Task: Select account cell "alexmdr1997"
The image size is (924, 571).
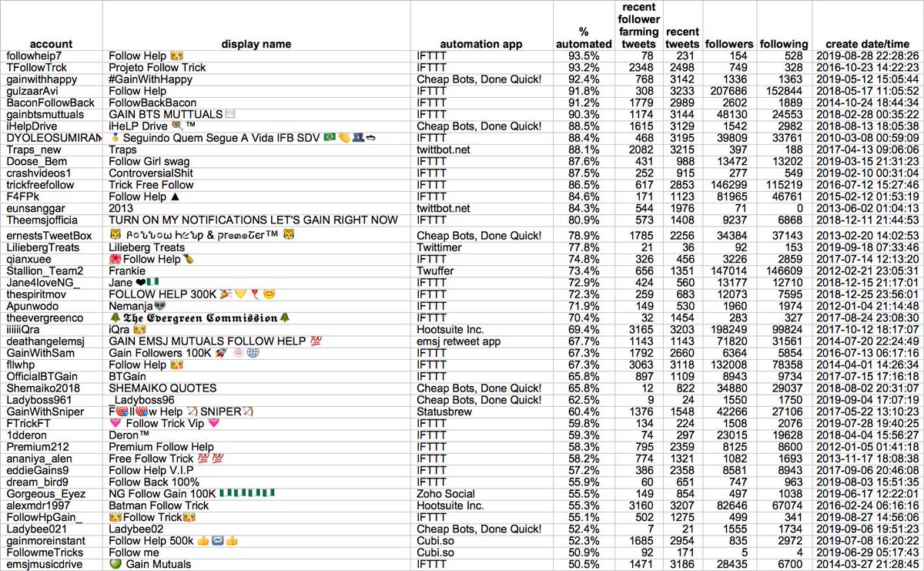Action: (37, 506)
